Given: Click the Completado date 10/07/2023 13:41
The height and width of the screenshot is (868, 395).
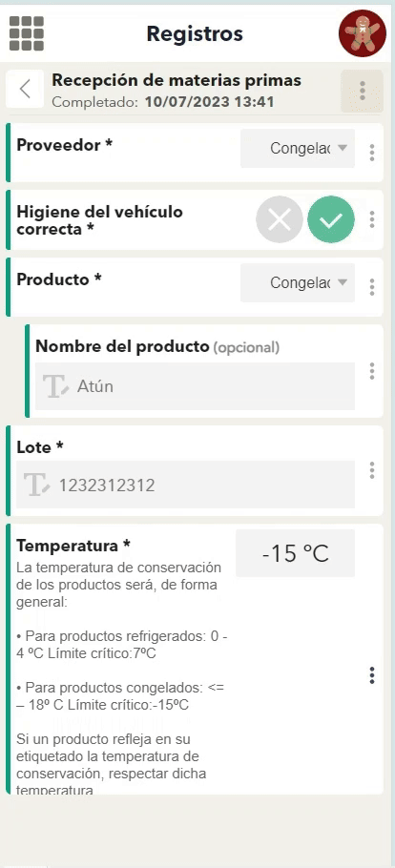Looking at the screenshot, I should coord(209,102).
